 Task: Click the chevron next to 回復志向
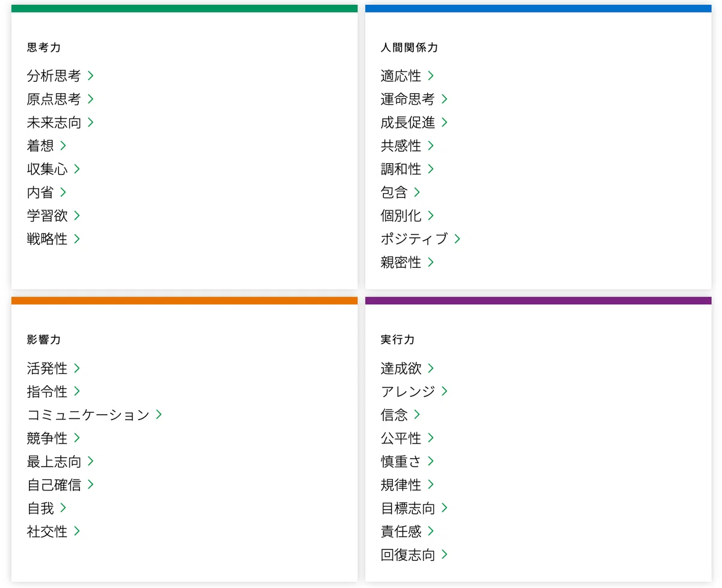point(445,555)
